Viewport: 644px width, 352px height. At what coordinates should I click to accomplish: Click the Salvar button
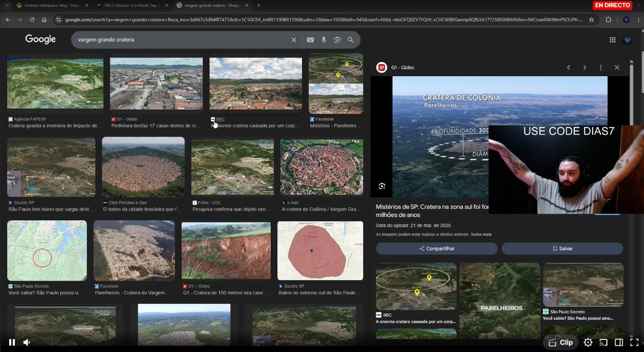pyautogui.click(x=562, y=249)
